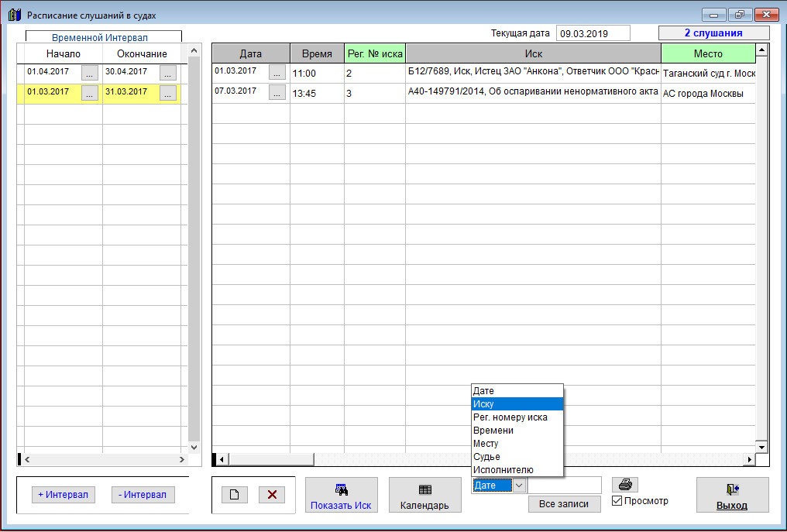Click the hearings table horizontal scrollbar thumb
Viewport: 787px width, 532px height.
[272, 459]
